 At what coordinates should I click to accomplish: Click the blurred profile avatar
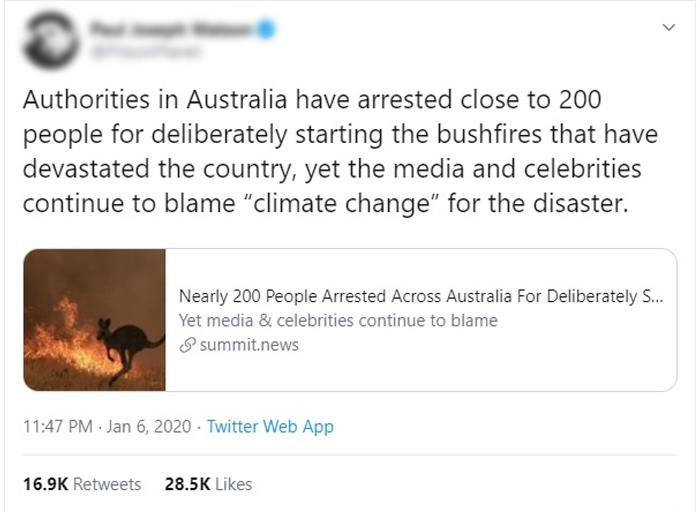[50, 41]
